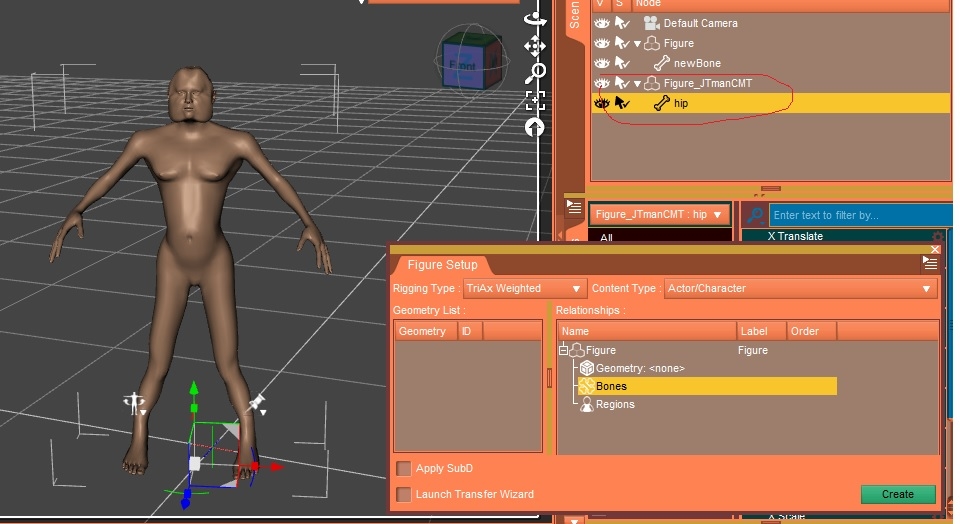Click the pan view four-arrow icon

point(535,45)
